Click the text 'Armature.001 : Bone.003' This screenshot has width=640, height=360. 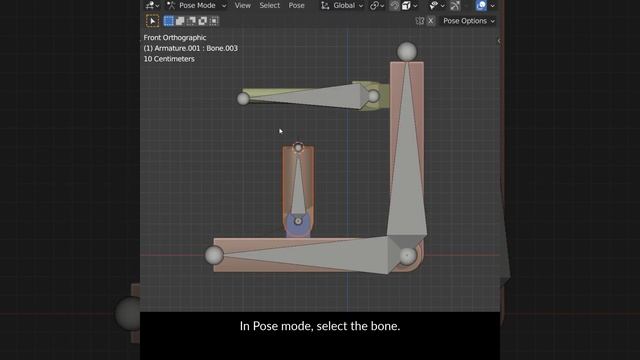tap(196, 48)
